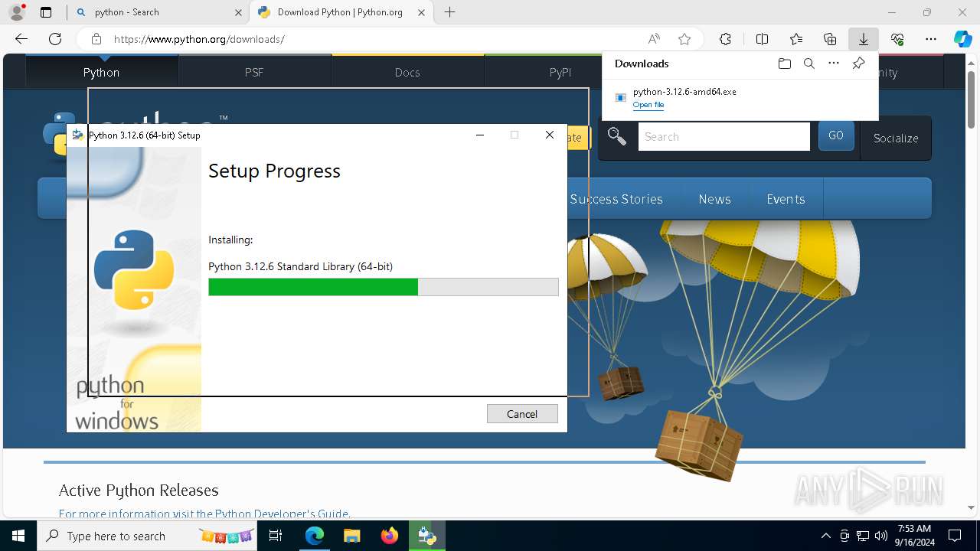Screen dimensions: 980x551
Task: Toggle split screen view icon
Action: (762, 39)
